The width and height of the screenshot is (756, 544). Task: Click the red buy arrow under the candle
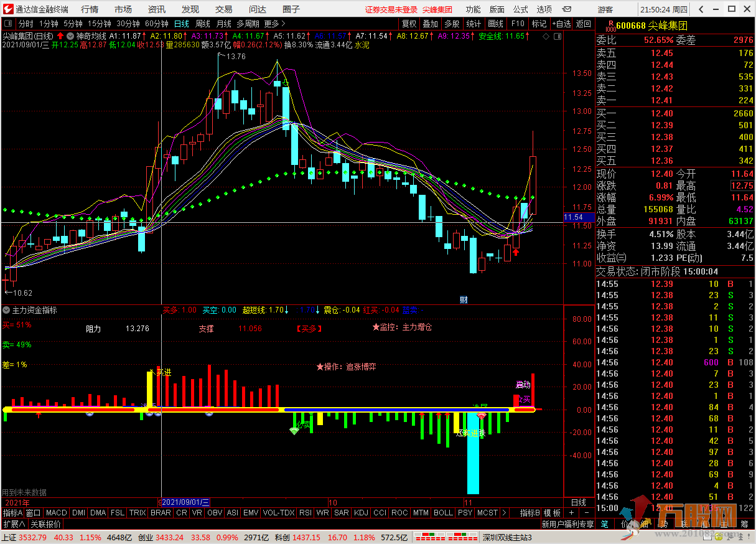coord(516,252)
